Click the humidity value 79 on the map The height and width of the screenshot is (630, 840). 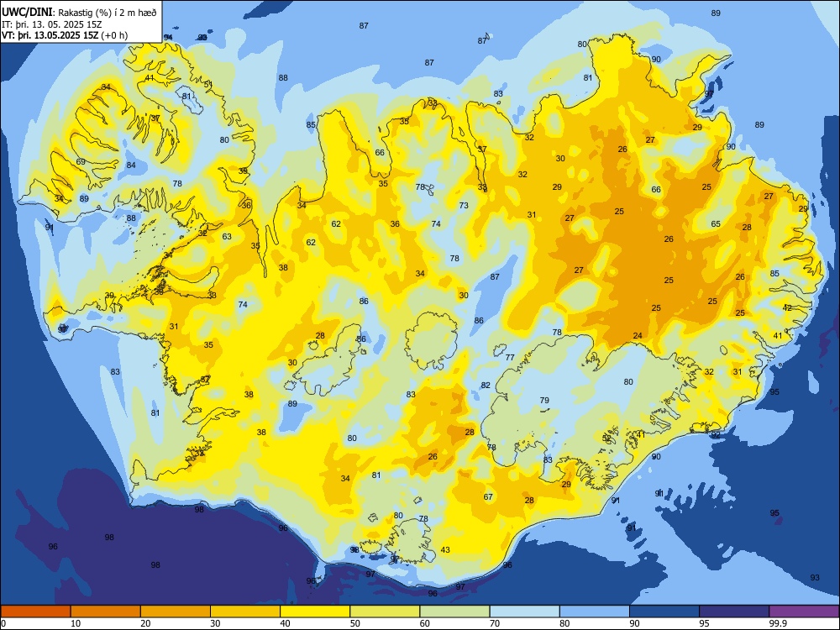[544, 400]
